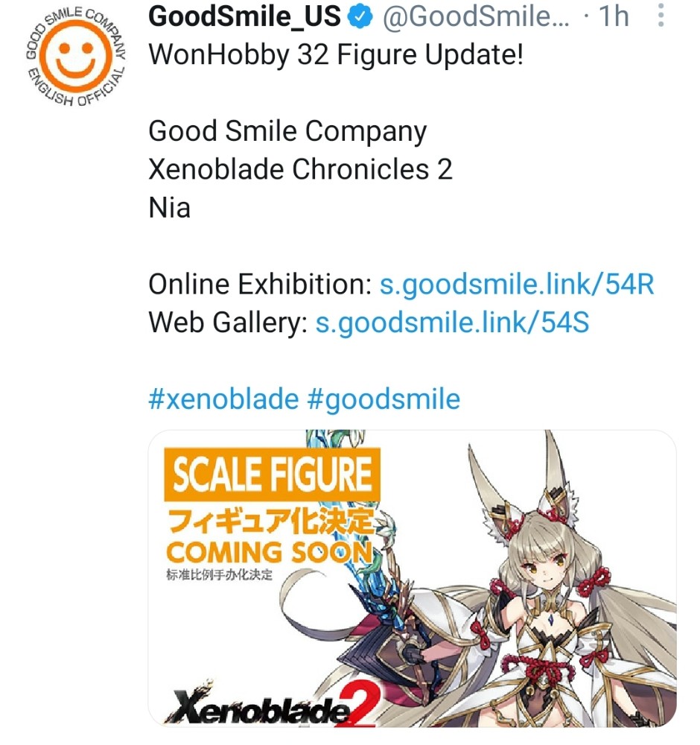Open the Nia scale figure image
The height and width of the screenshot is (745, 700).
coord(413,578)
